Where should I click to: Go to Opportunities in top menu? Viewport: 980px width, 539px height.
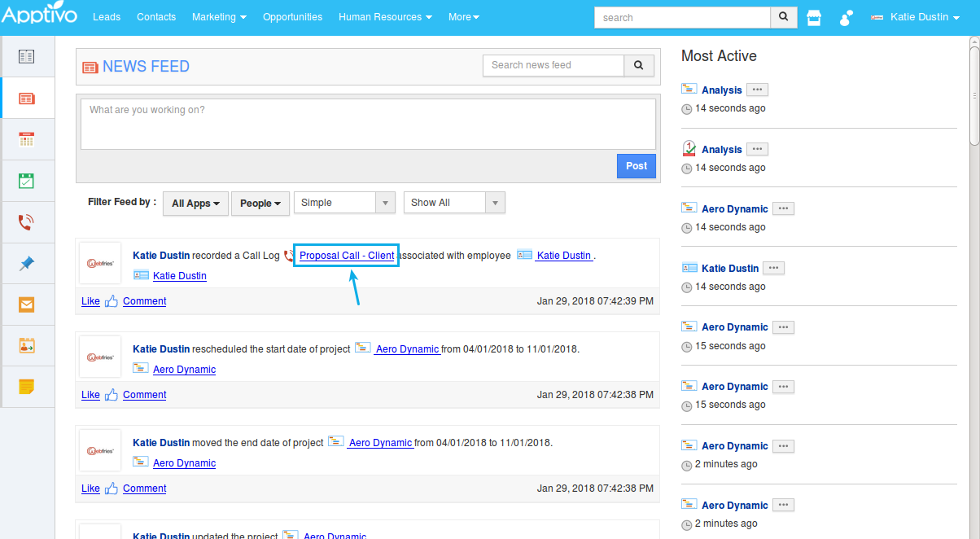point(292,17)
